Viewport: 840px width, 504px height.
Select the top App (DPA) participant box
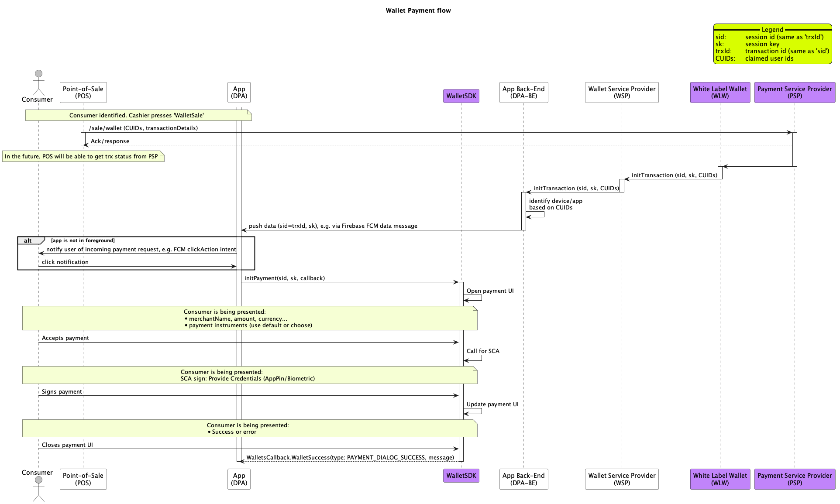click(x=239, y=93)
